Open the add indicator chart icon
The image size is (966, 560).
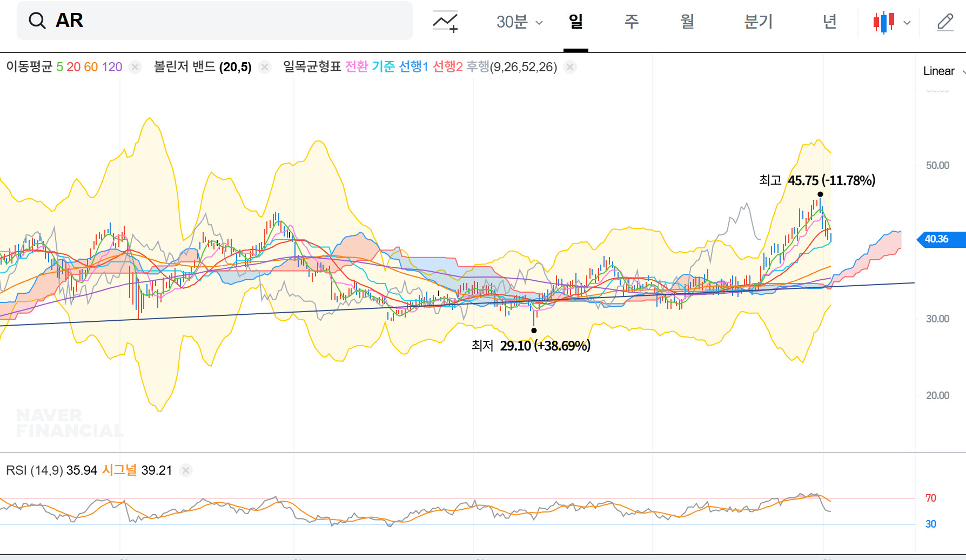445,22
